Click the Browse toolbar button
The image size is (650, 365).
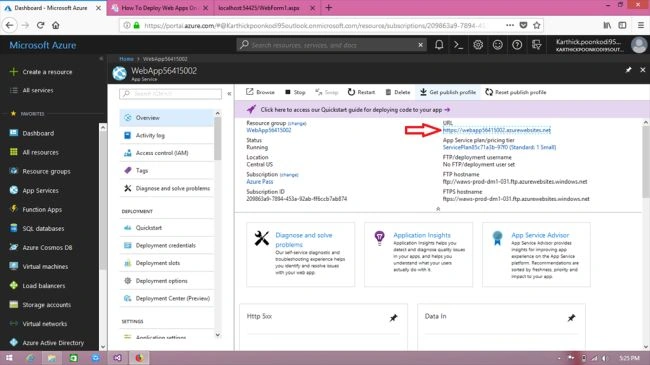(260, 92)
